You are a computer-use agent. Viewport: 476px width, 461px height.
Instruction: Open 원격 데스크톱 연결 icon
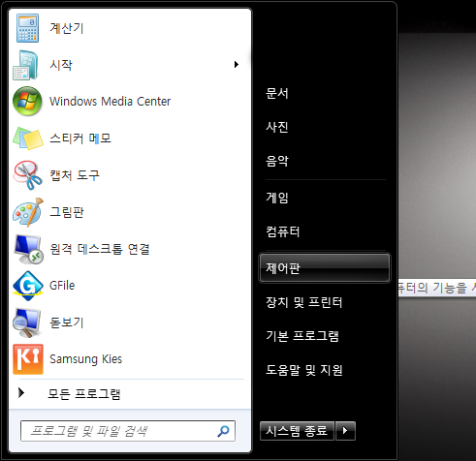[28, 249]
